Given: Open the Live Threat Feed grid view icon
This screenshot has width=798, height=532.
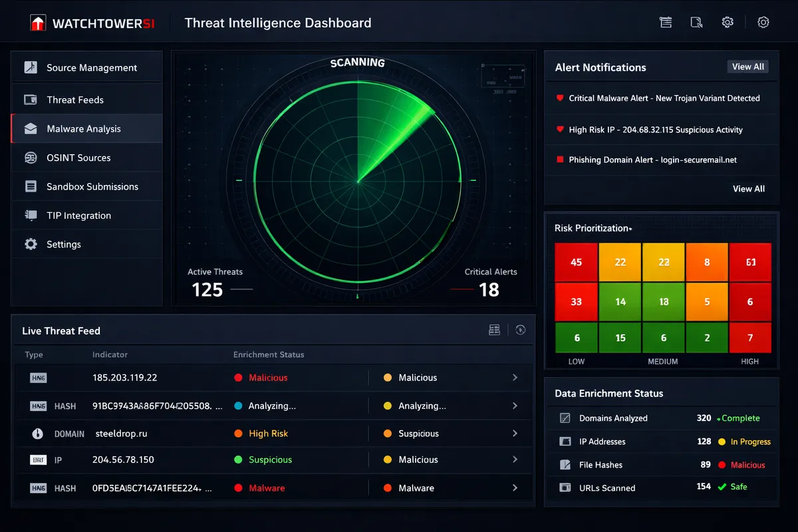Looking at the screenshot, I should click(494, 329).
